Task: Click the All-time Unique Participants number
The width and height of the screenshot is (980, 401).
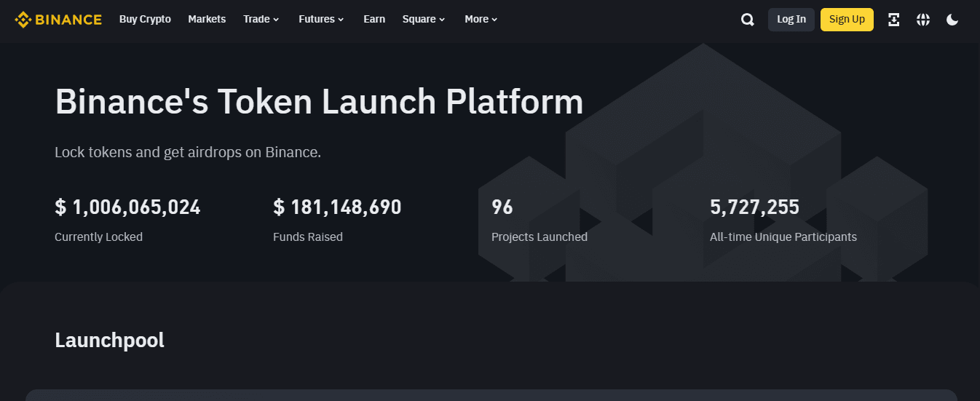Action: [x=754, y=207]
